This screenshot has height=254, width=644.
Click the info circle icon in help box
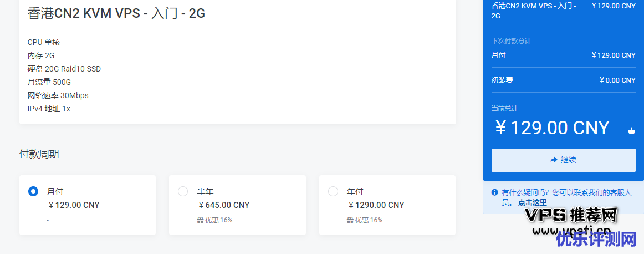coord(494,192)
